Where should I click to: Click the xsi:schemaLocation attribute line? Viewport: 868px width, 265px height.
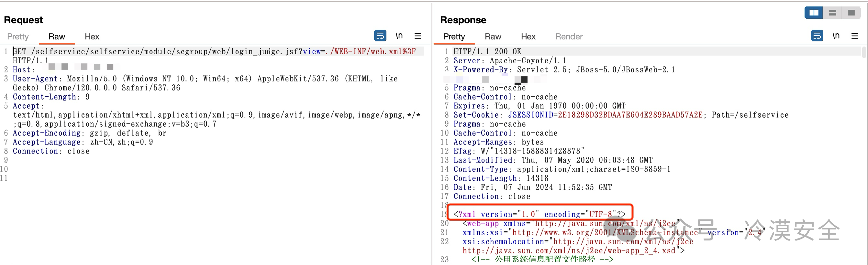coord(578,242)
